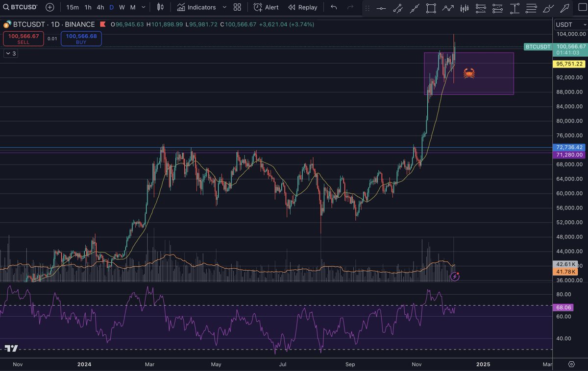Select the trend-based Fib extension tool
This screenshot has width=588, height=371.
[x=498, y=8]
